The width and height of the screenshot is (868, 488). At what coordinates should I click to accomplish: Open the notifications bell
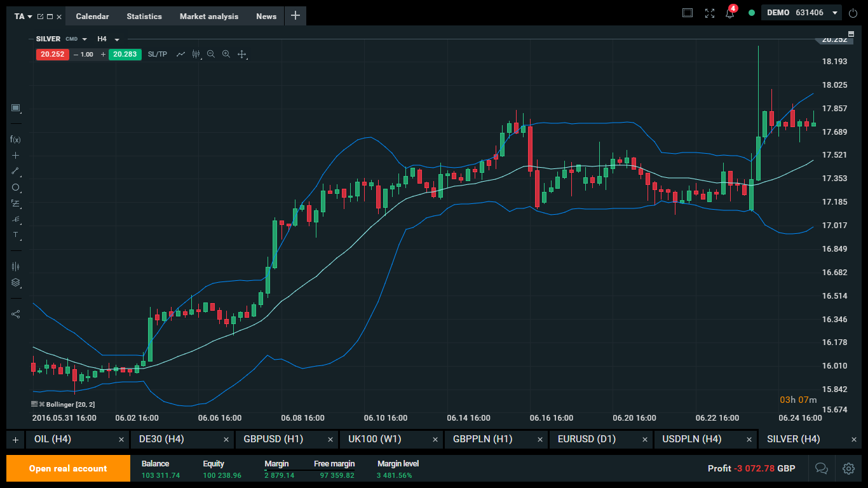729,13
